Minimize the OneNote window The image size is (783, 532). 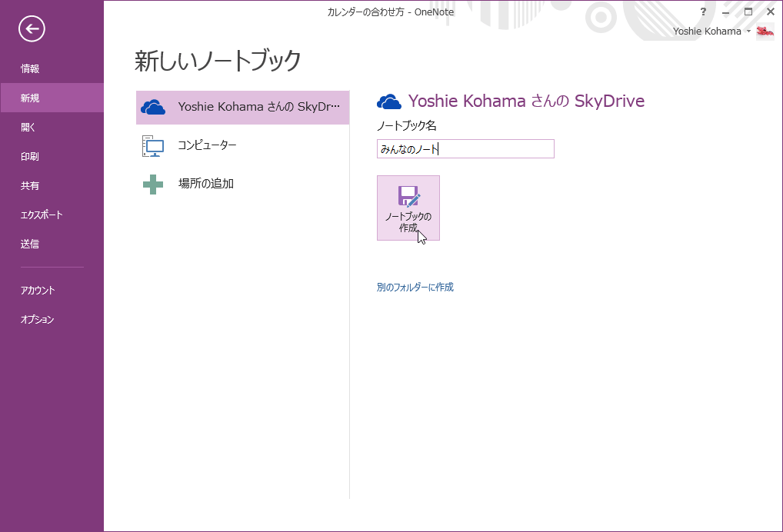[x=725, y=12]
